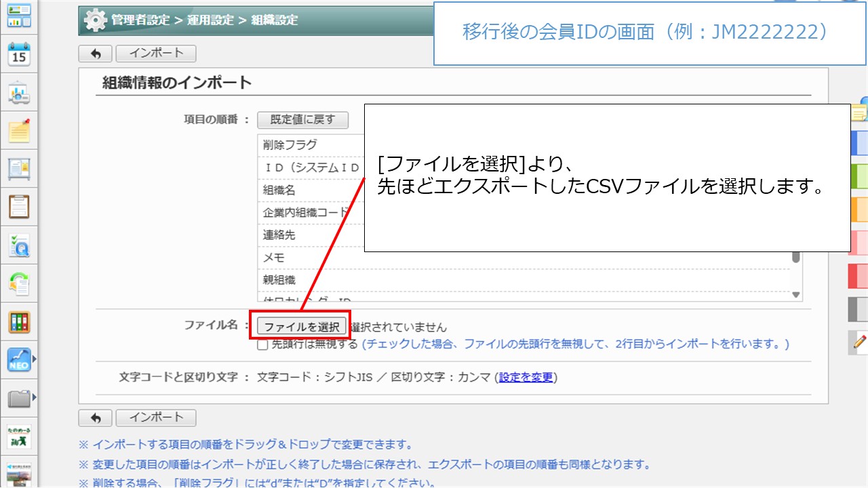Click the checklist magnifier document icon
Viewport: 868px width, 488px height.
point(19,245)
